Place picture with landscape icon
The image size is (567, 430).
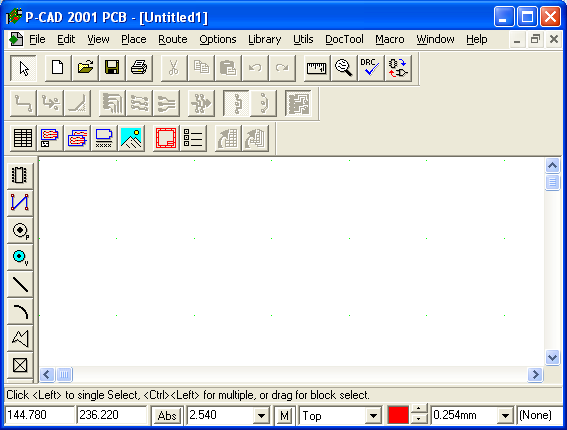pyautogui.click(x=131, y=138)
